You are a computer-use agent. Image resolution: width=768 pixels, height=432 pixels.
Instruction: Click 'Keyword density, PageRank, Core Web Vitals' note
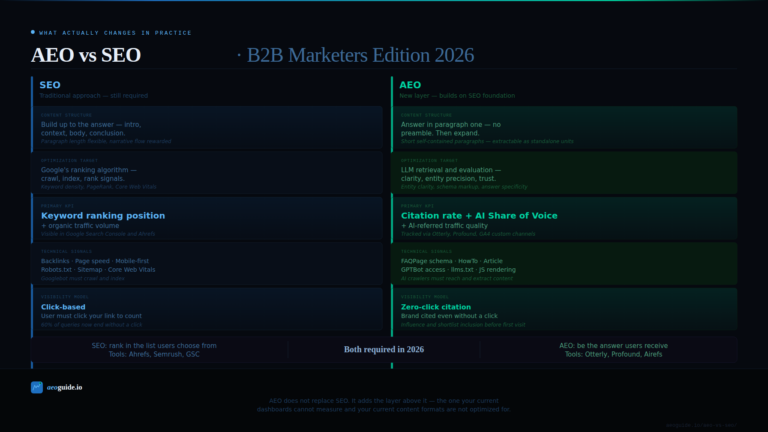coord(98,187)
